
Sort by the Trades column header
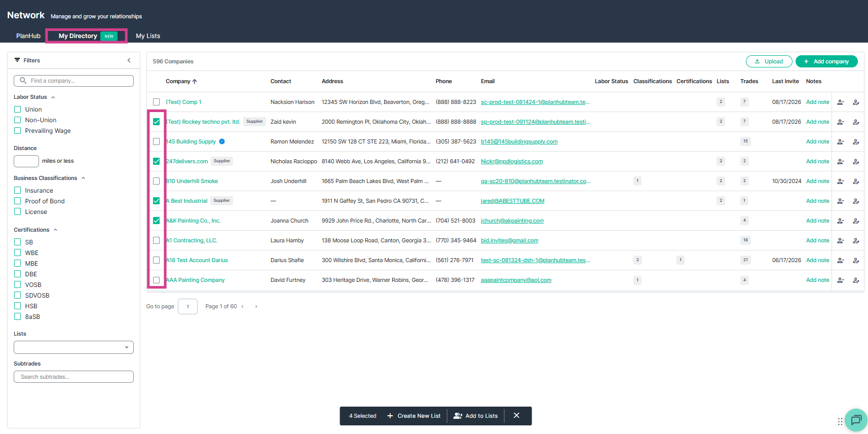(x=749, y=82)
